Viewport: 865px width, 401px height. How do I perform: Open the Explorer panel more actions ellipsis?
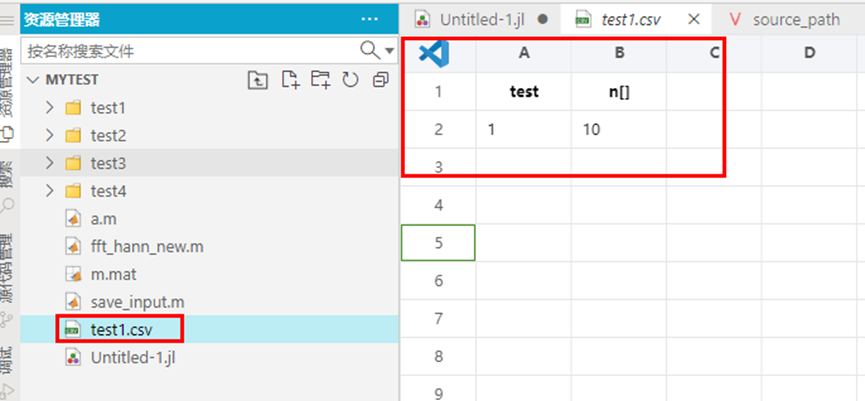click(x=369, y=19)
